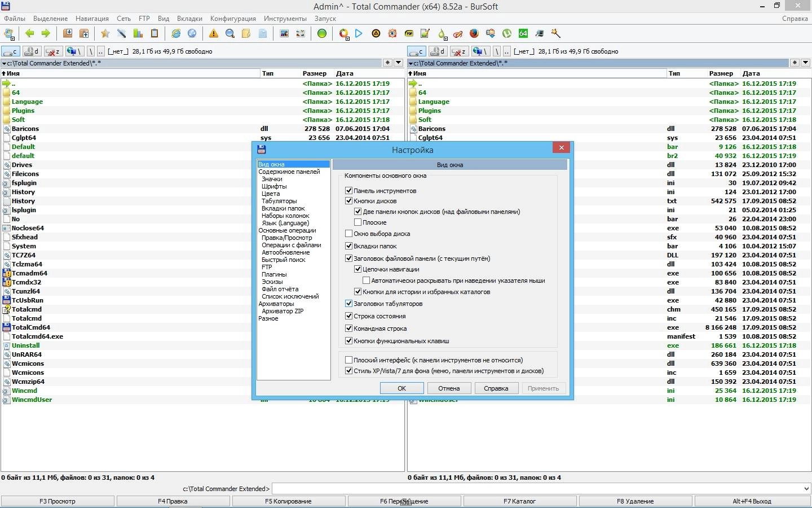Click the paperclip toolbar icon
Image resolution: width=812 pixels, height=508 pixels.
click(x=458, y=33)
